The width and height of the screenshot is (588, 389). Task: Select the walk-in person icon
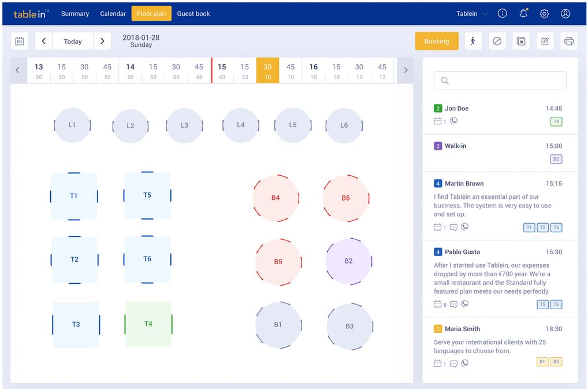pyautogui.click(x=474, y=41)
